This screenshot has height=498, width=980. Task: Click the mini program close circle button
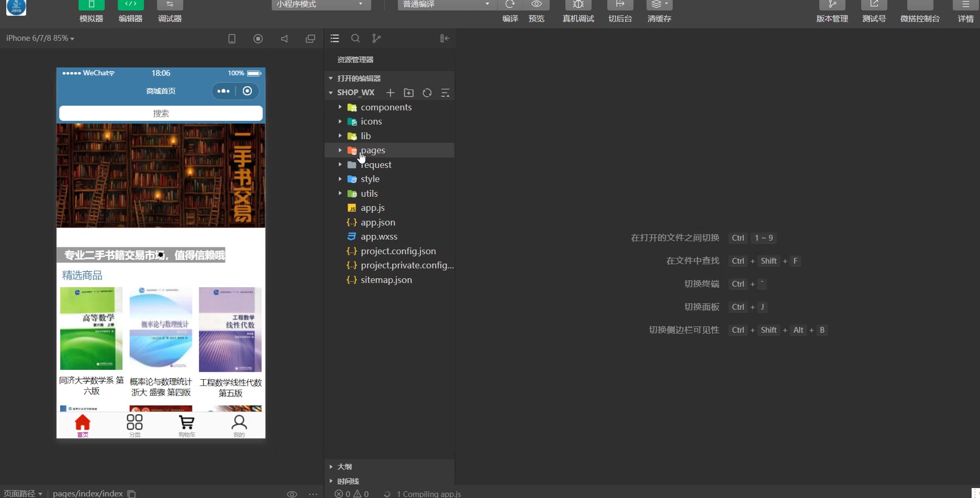point(247,91)
